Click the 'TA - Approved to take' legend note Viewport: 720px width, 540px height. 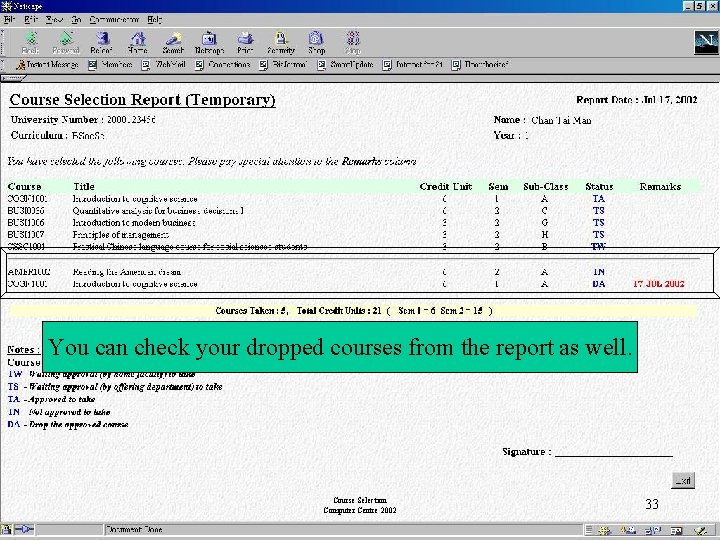(x=51, y=399)
